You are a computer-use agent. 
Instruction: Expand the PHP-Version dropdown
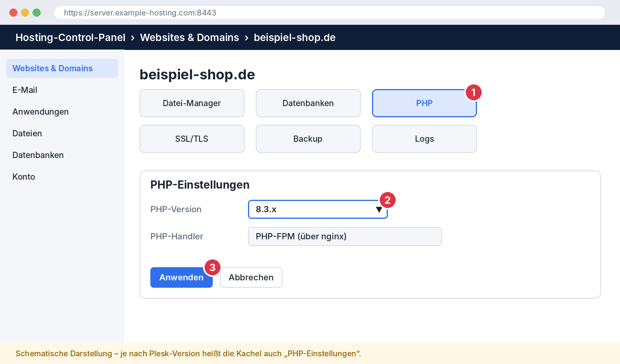click(318, 209)
